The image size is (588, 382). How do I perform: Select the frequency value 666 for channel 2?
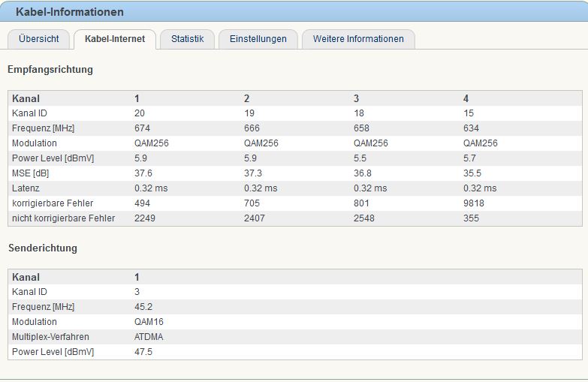[x=252, y=128]
